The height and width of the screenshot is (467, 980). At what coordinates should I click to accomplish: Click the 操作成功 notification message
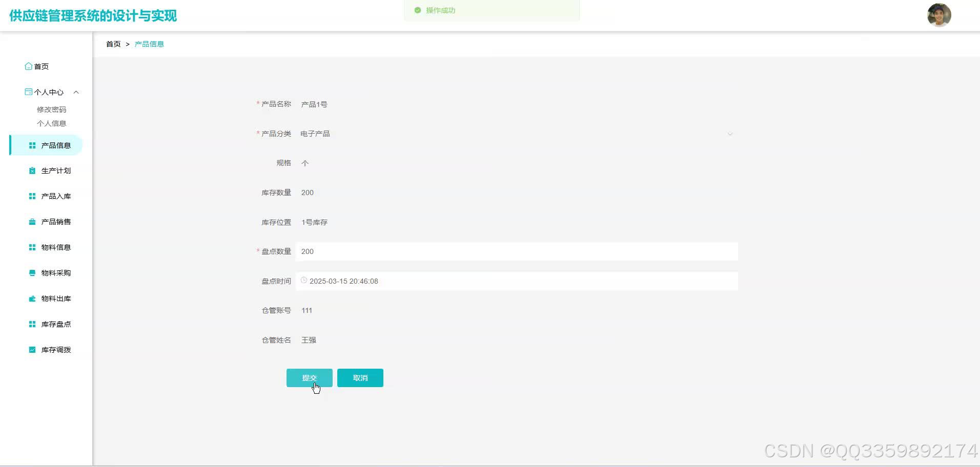[441, 10]
